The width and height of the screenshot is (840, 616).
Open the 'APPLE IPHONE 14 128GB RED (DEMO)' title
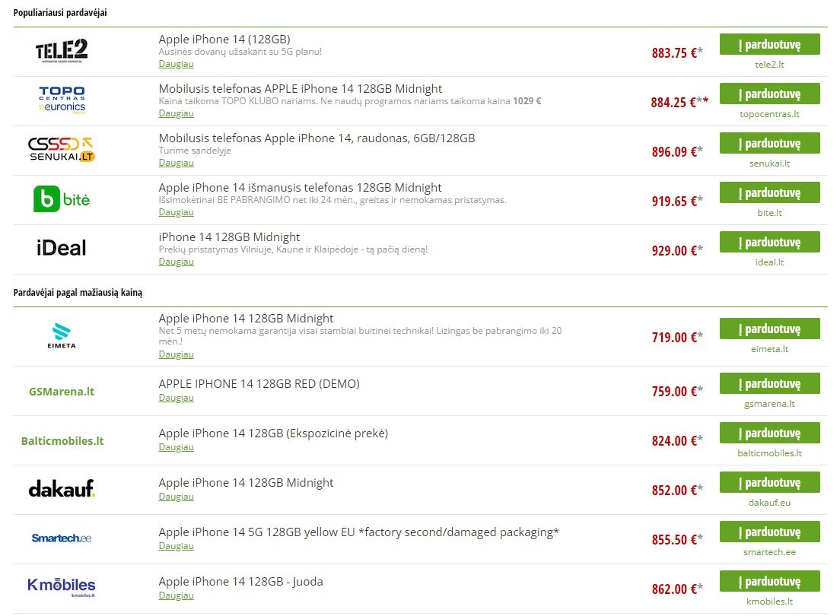259,383
